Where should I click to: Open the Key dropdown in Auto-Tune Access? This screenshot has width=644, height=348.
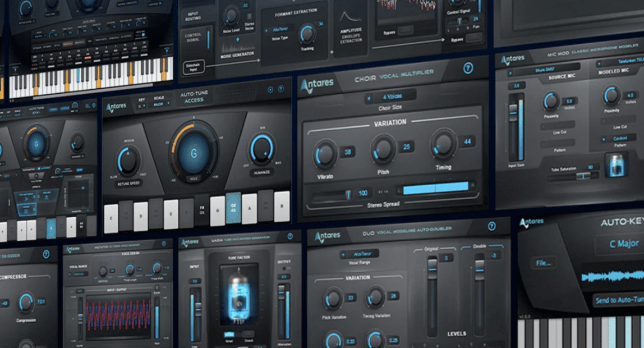141,106
